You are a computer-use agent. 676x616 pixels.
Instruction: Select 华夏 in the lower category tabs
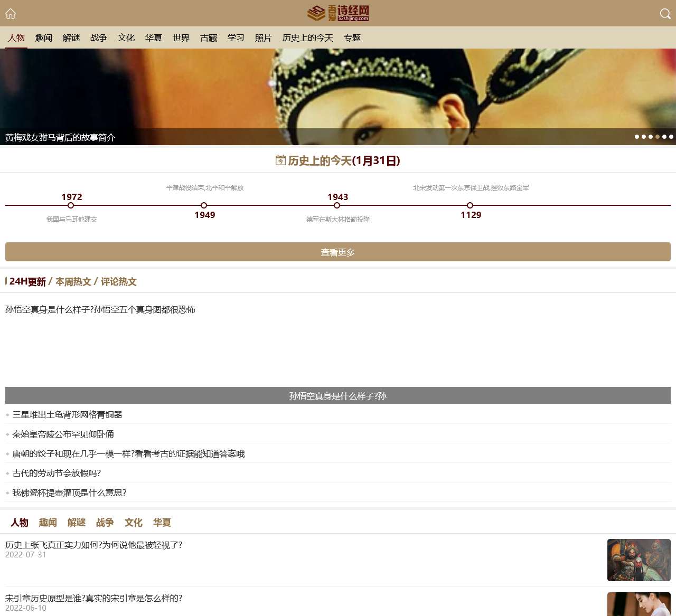[x=162, y=522]
